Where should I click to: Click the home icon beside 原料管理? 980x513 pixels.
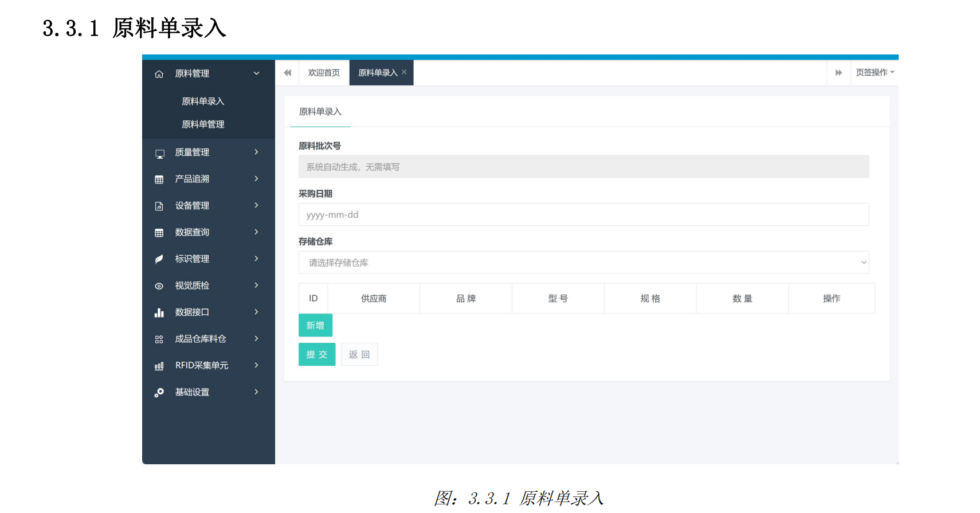(x=159, y=74)
